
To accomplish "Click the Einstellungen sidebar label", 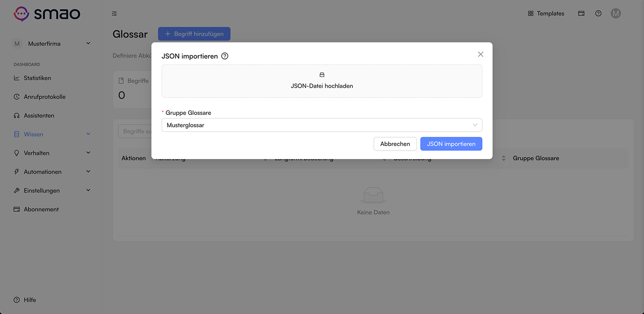I will pos(42,191).
